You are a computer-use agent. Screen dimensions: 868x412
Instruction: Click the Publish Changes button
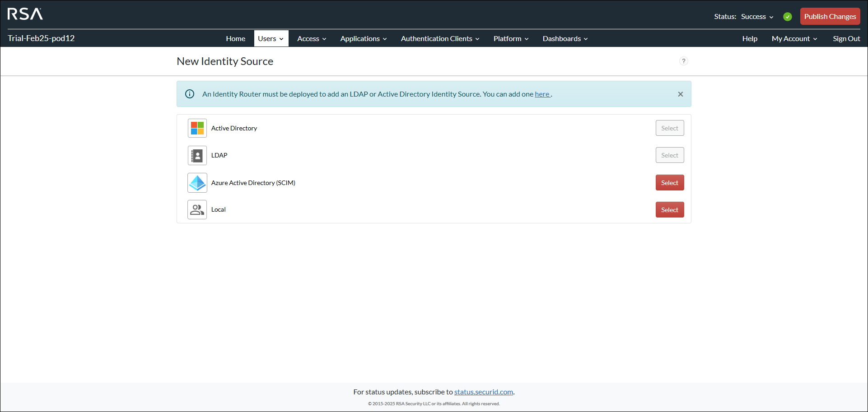[830, 16]
